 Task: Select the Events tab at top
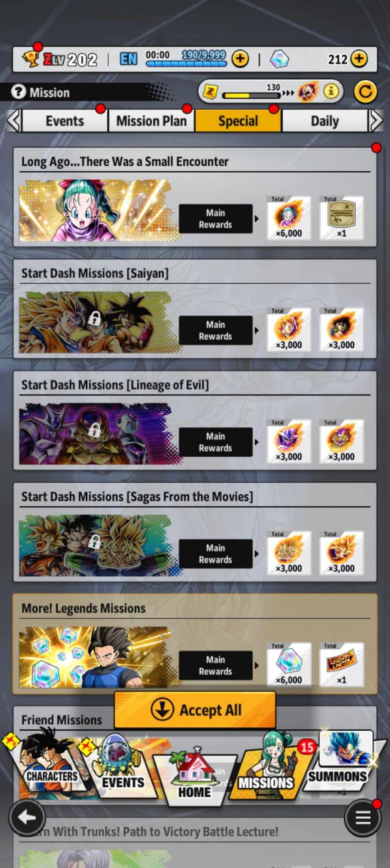65,121
